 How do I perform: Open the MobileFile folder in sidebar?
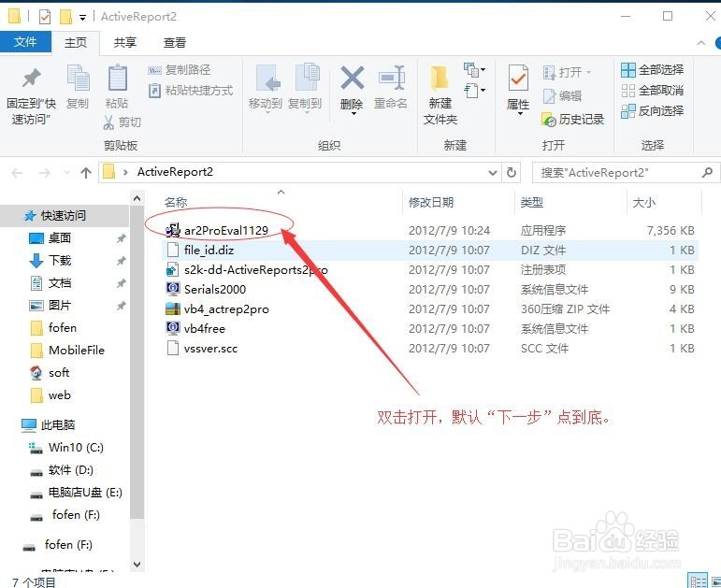click(x=67, y=351)
